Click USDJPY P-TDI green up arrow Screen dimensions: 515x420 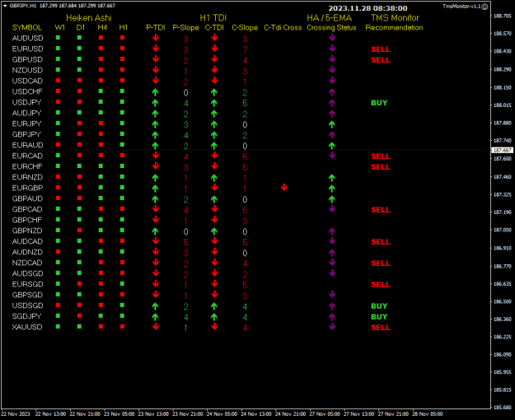[156, 103]
